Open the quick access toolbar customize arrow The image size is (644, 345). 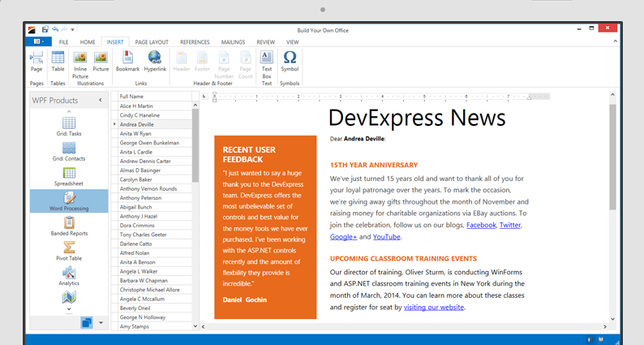(x=72, y=29)
